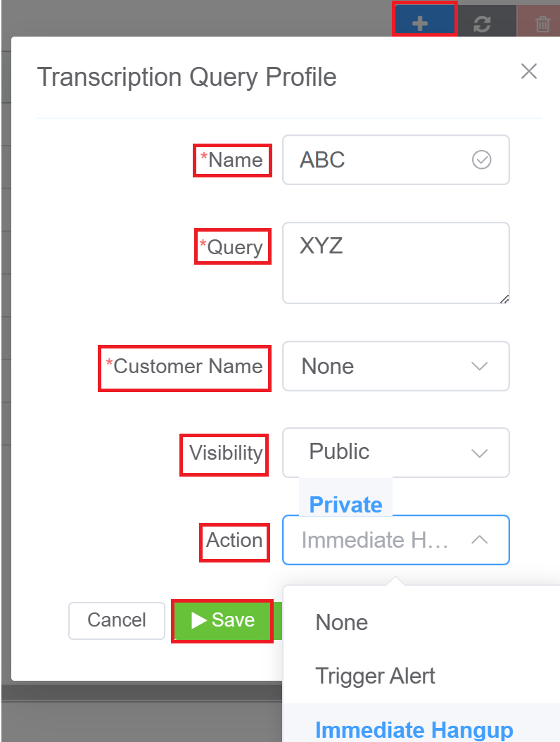560x742 pixels.
Task: Close the Transcription Query Profile dialog
Action: (x=528, y=71)
